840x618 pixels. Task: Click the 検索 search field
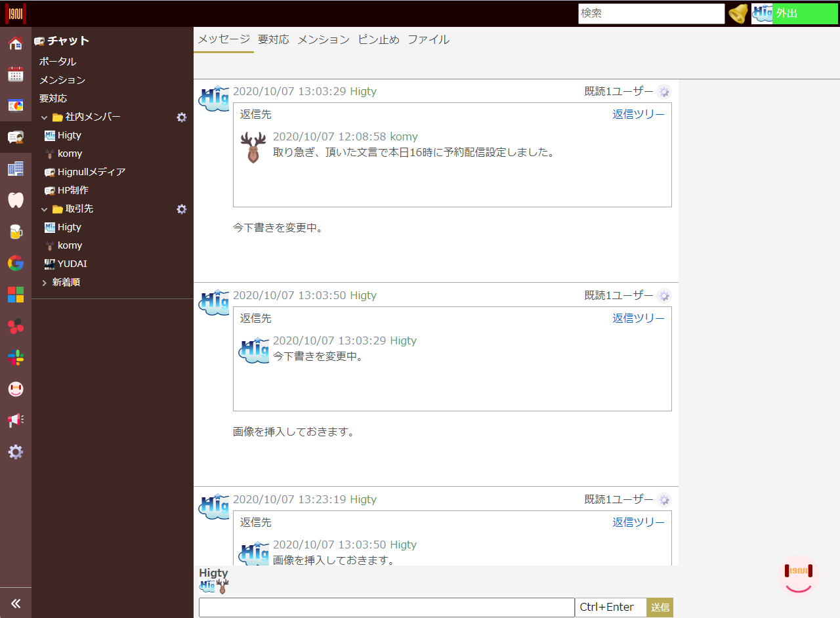652,14
